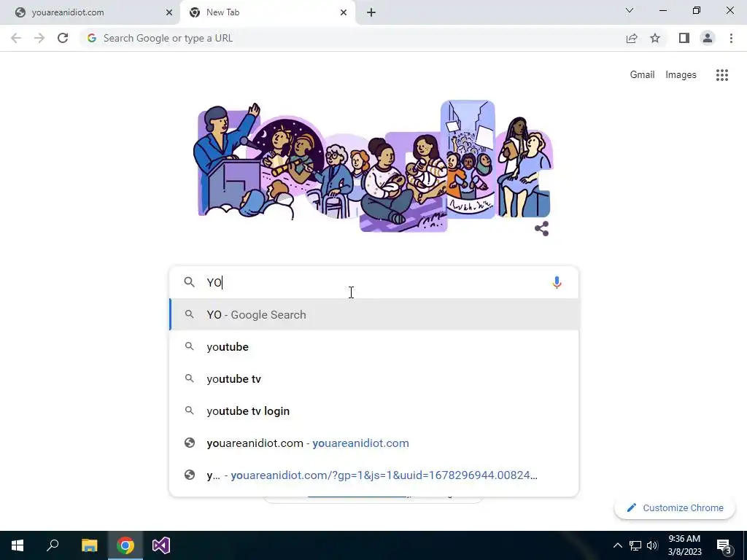Bookmark this tab with the star icon
The width and height of the screenshot is (747, 560).
tap(655, 38)
